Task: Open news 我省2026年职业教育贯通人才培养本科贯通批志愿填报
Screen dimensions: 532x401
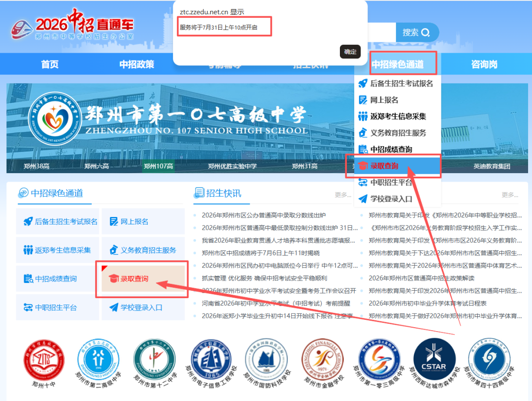Action: 278,240
